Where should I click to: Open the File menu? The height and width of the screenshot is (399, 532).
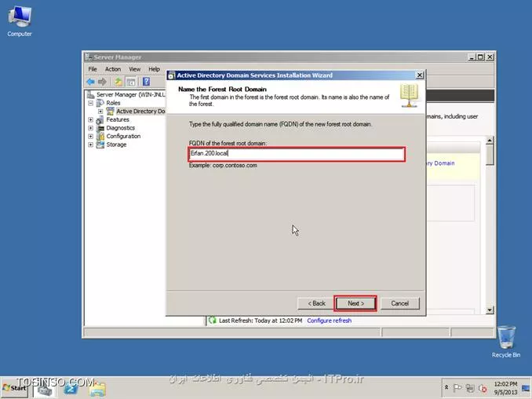[x=93, y=69]
